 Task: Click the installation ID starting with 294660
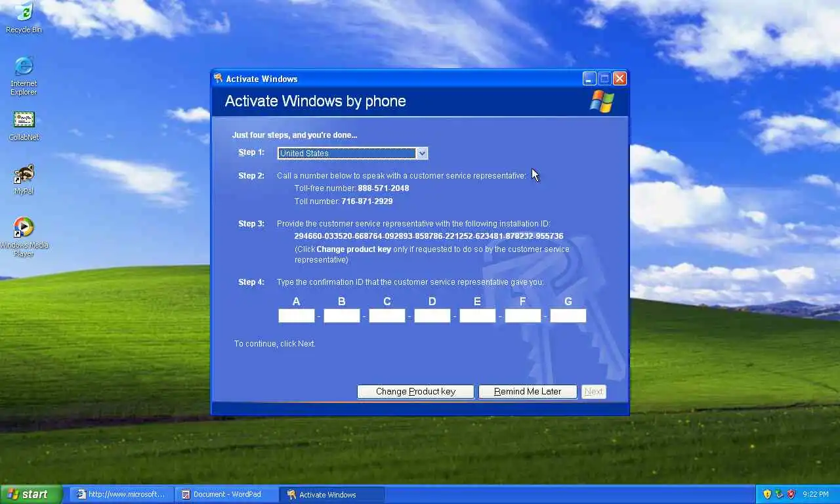click(x=429, y=236)
